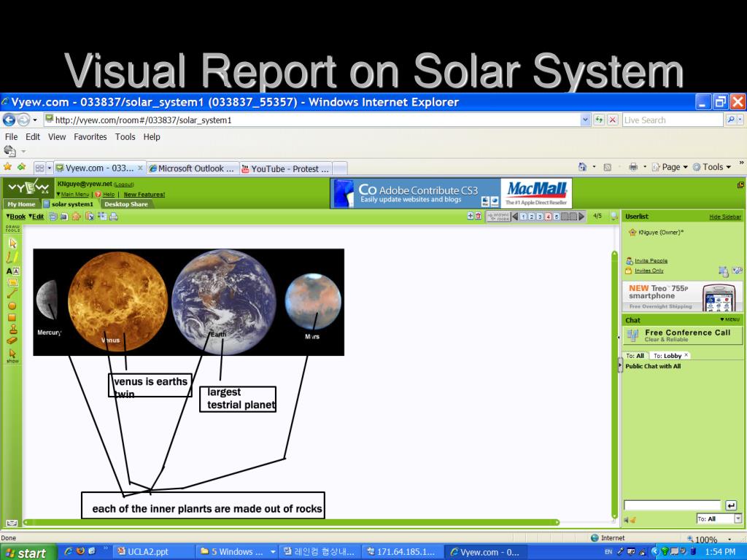Close the To: Lobby chat tab
Image resolution: width=747 pixels, height=560 pixels.
[x=686, y=355]
